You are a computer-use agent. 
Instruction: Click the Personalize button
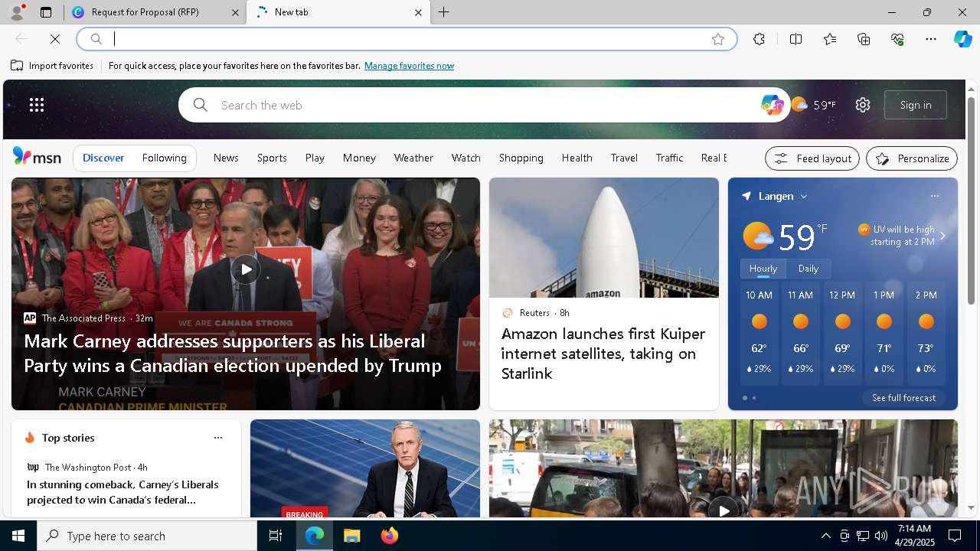point(912,158)
